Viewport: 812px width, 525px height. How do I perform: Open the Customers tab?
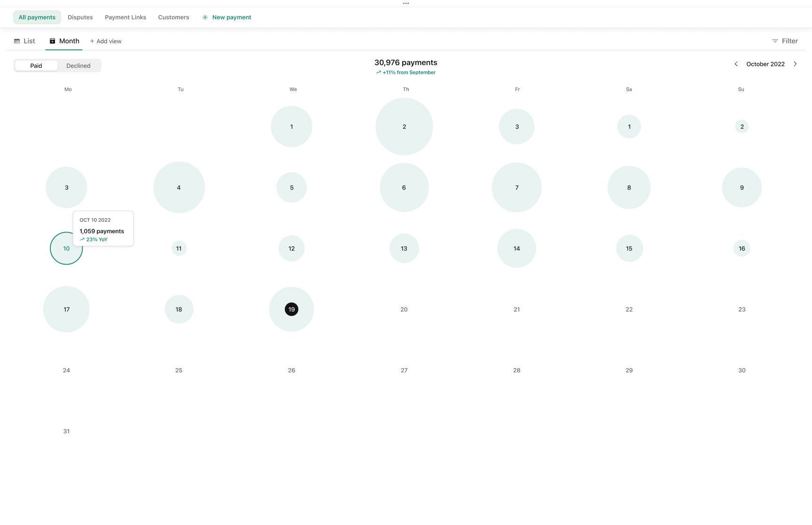(x=174, y=17)
